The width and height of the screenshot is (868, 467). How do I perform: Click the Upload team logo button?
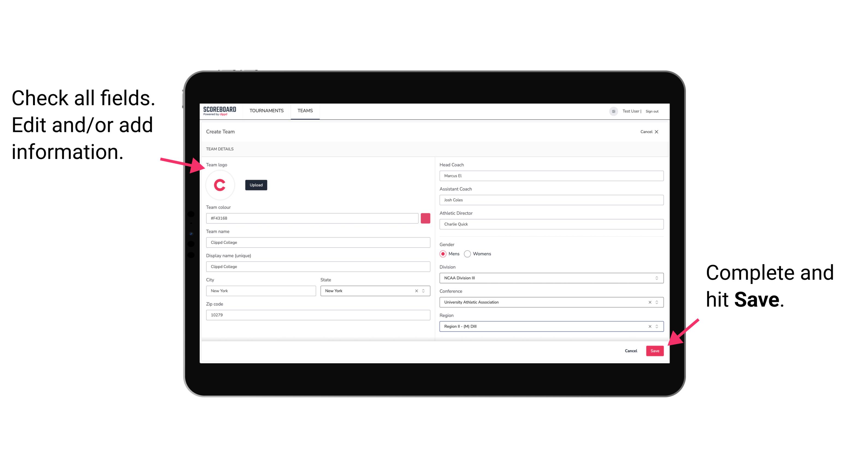[x=256, y=185]
